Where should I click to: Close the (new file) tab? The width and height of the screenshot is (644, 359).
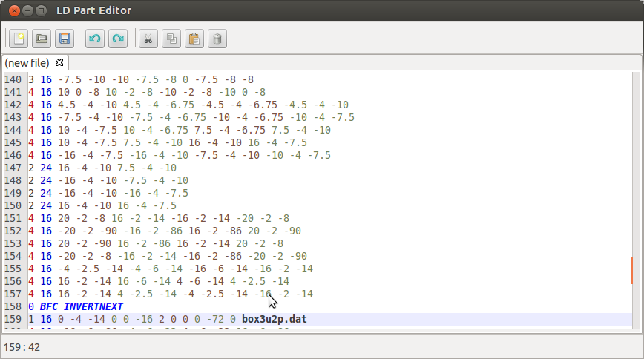[x=59, y=62]
